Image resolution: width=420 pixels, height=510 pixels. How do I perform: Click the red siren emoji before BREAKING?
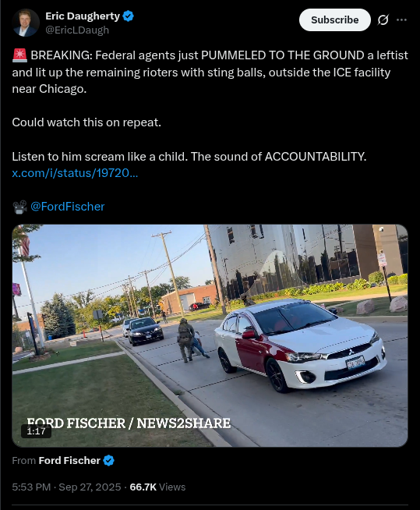19,55
